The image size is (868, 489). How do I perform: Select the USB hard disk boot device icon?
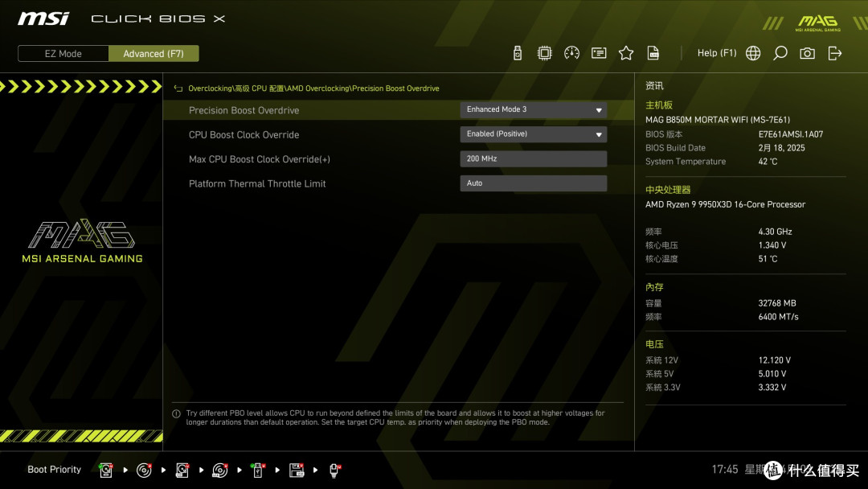point(182,471)
